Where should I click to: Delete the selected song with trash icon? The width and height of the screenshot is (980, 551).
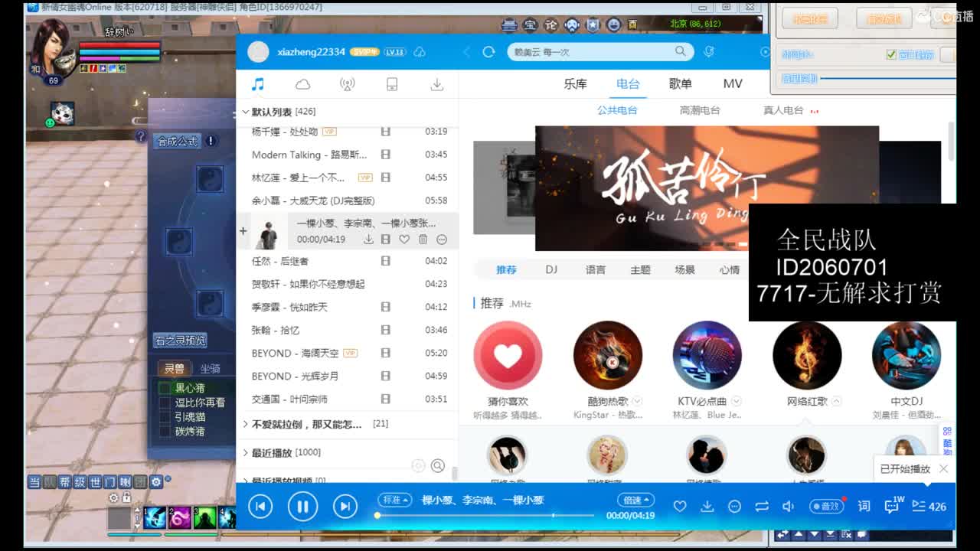click(x=423, y=240)
